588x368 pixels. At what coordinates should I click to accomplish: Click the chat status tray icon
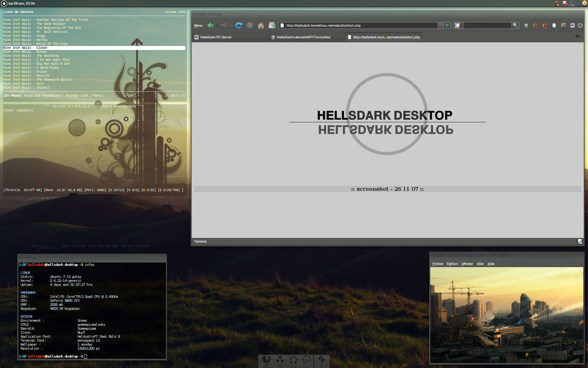[x=565, y=3]
